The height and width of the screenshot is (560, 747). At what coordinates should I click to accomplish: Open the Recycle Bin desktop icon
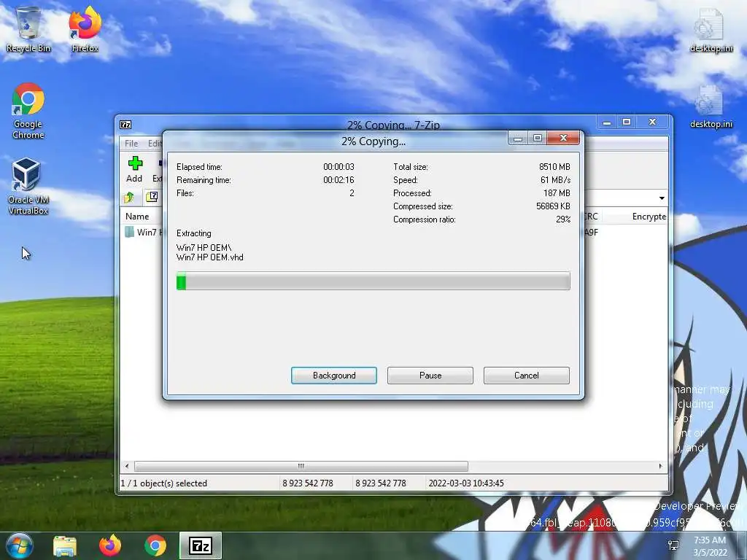pos(28,29)
